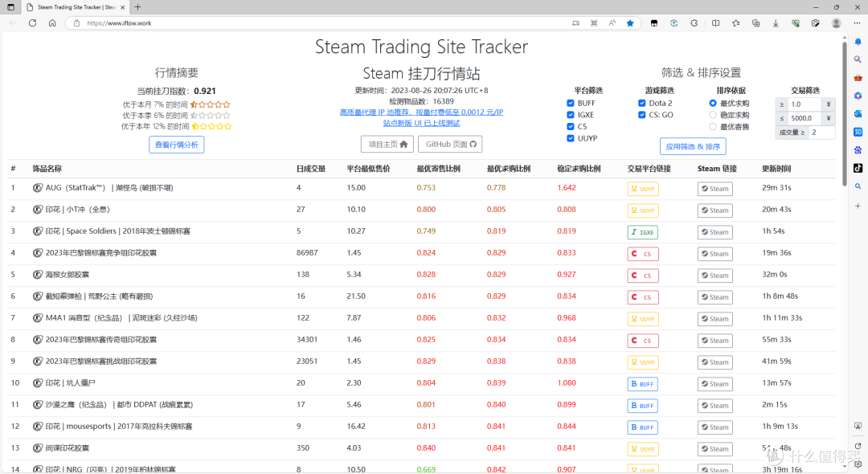Open the Downloads arrow icon
The image size is (868, 474).
(x=776, y=23)
